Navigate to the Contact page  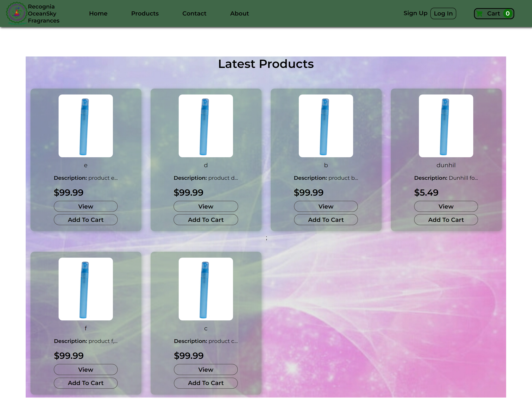click(x=194, y=14)
